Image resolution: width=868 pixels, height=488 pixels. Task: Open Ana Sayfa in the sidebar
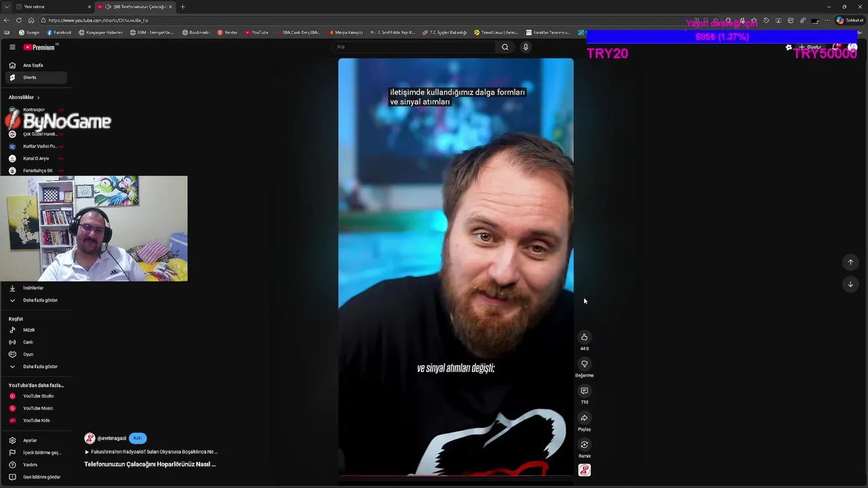(x=35, y=65)
